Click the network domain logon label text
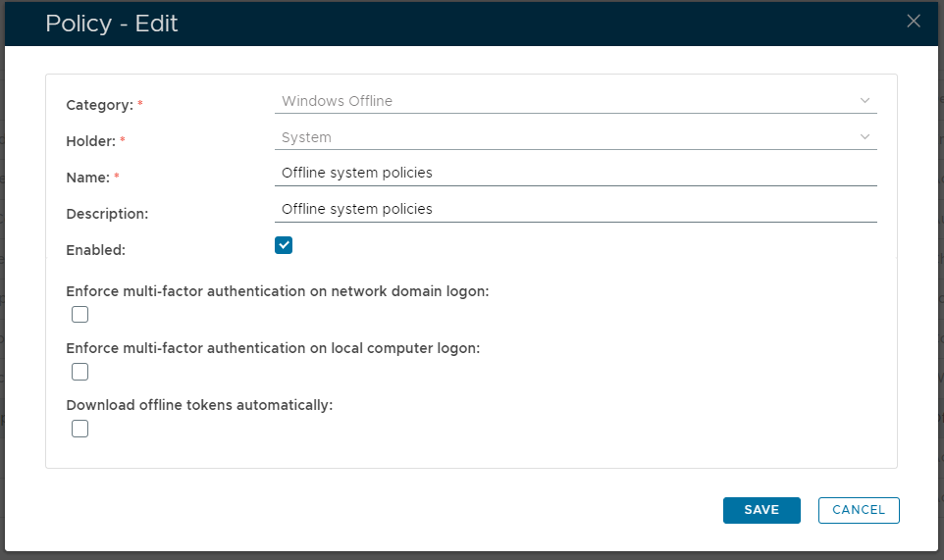 (x=277, y=291)
